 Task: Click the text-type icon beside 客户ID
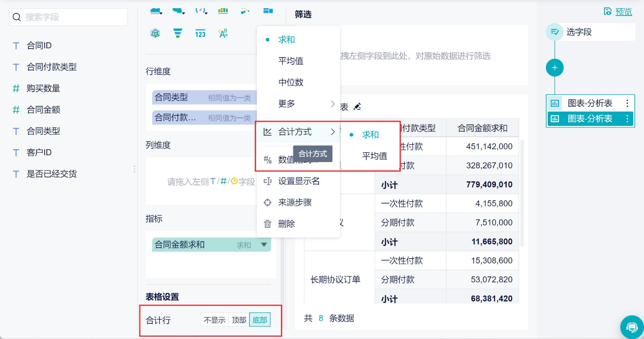point(16,153)
